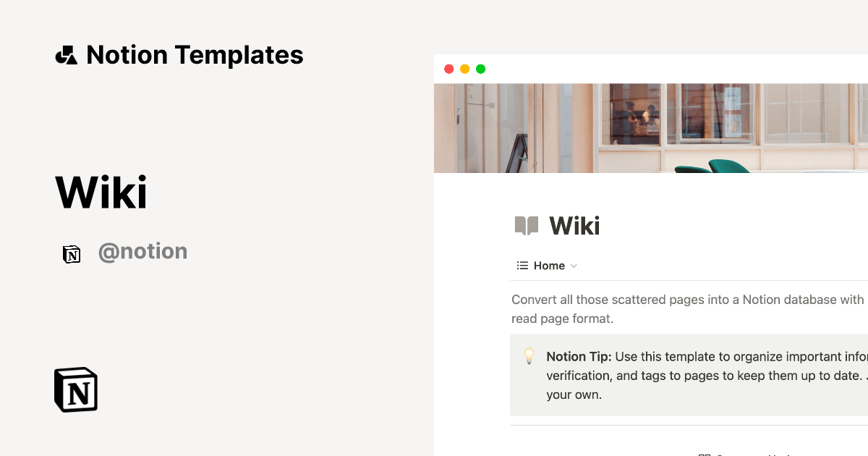Switch to the Home view tab
The height and width of the screenshot is (456, 868).
coord(549,266)
